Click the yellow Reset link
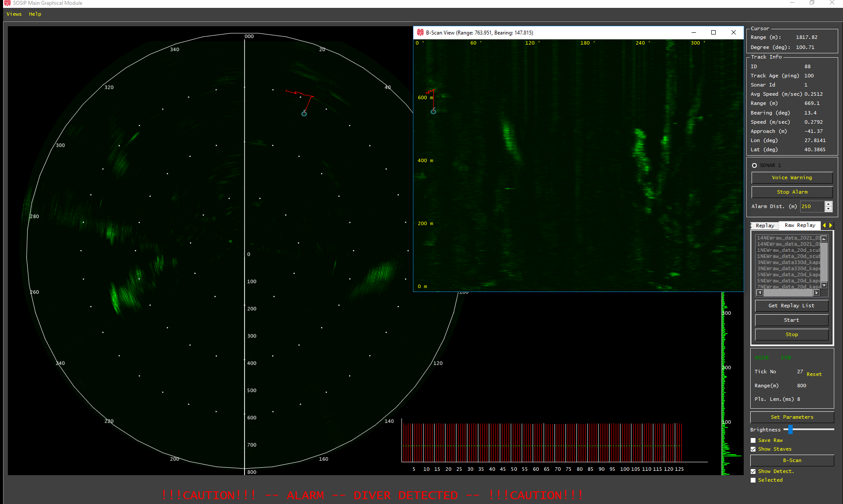Viewport: 843px width, 504px height. point(814,374)
